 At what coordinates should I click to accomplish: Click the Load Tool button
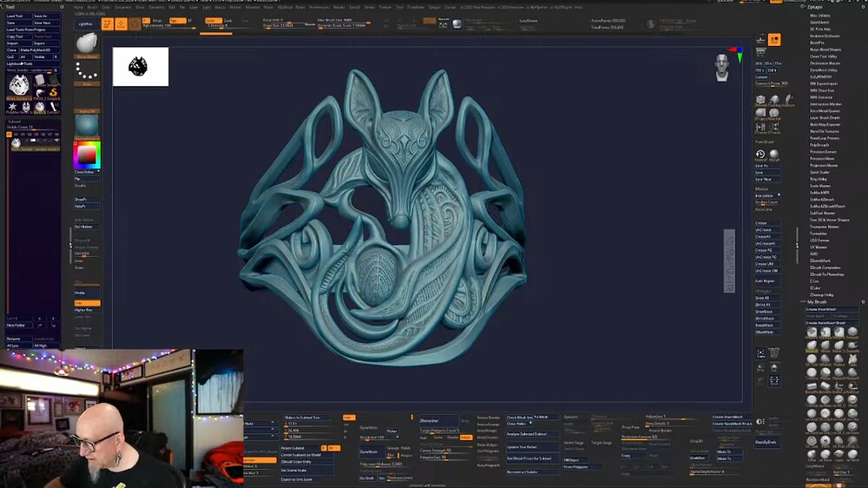(x=18, y=16)
